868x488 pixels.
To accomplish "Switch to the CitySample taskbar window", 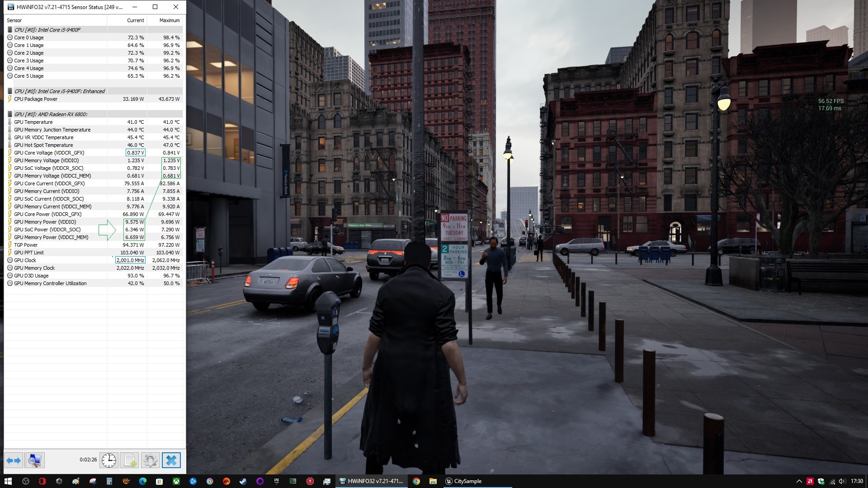I will tap(463, 481).
